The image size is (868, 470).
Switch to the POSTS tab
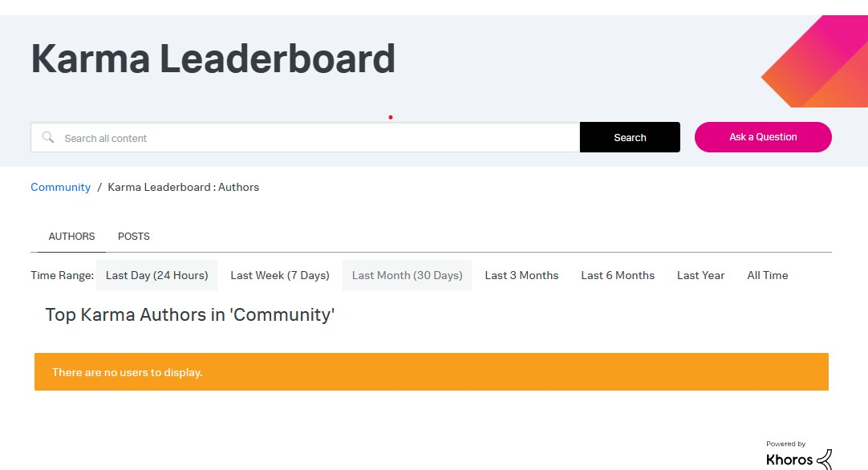click(x=134, y=237)
